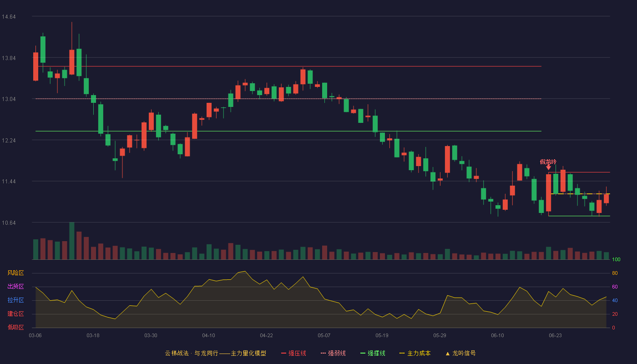637x364 pixels.
Task: Click the 03-18 date label
Action: point(93,335)
